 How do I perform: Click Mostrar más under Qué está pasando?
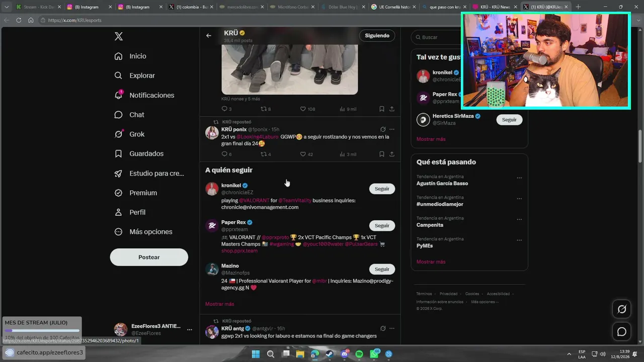click(x=431, y=262)
